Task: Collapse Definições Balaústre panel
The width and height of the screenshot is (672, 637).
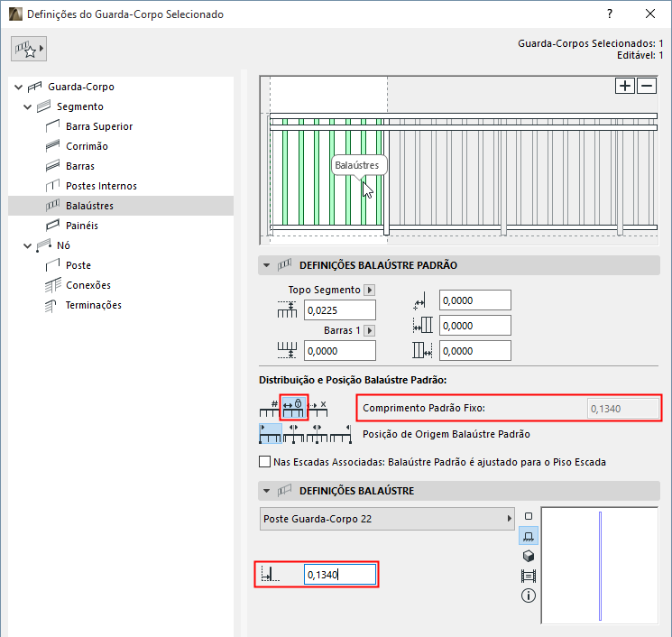Action: point(267,491)
